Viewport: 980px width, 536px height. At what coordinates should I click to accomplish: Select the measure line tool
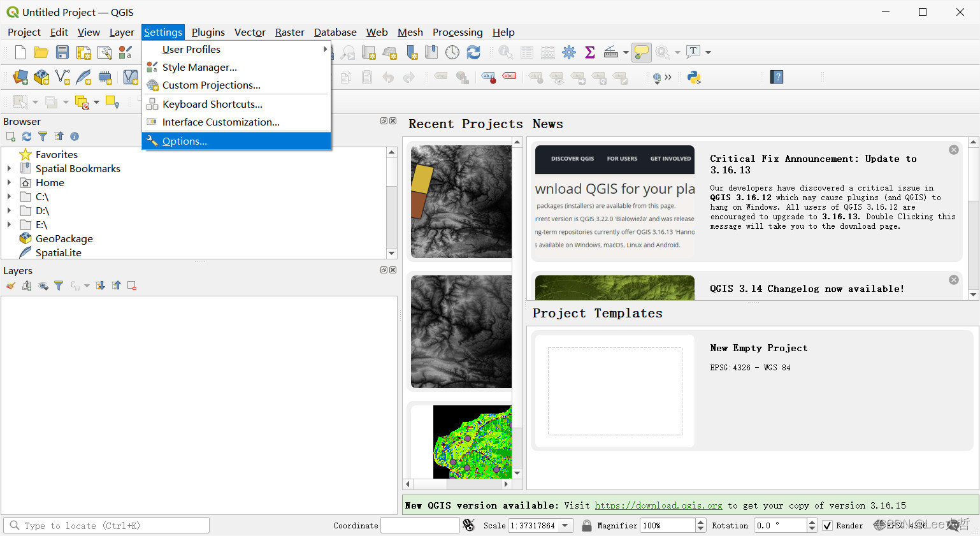pyautogui.click(x=610, y=52)
